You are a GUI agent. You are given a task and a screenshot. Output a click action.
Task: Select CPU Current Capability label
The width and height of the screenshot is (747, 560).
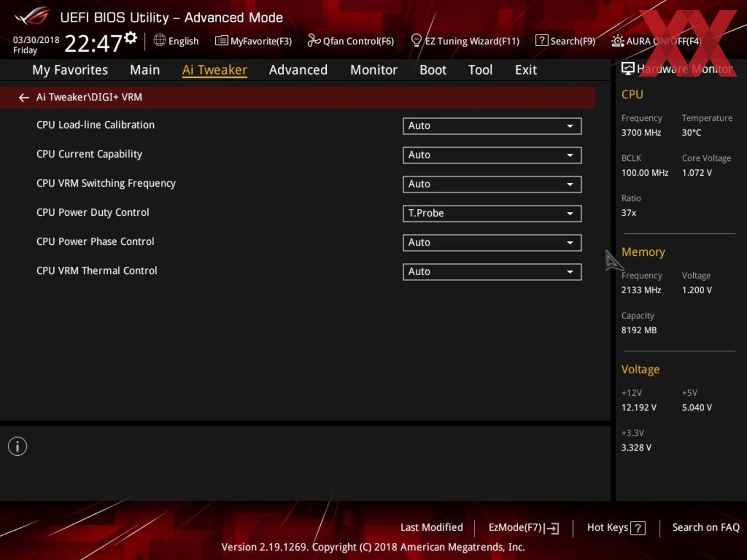tap(89, 154)
